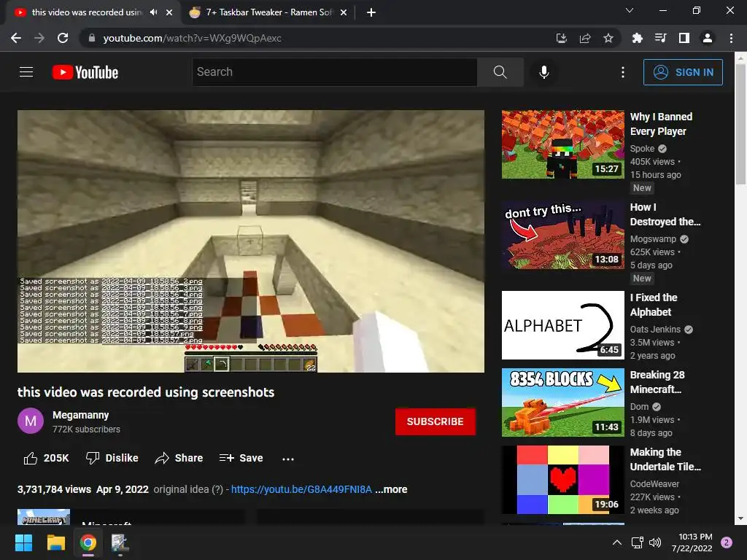Start voice search with microphone icon

[x=544, y=72]
